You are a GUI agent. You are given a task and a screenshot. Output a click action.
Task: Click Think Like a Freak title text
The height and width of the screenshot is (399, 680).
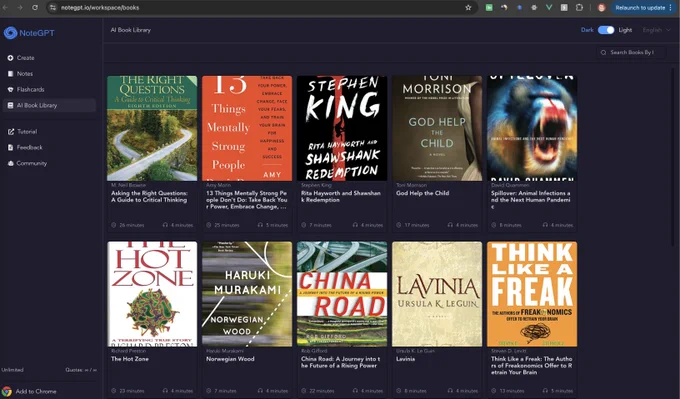tap(531, 366)
